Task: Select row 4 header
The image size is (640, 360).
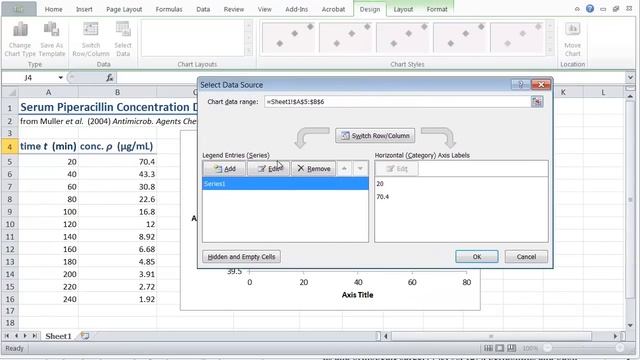Action: tap(10, 147)
